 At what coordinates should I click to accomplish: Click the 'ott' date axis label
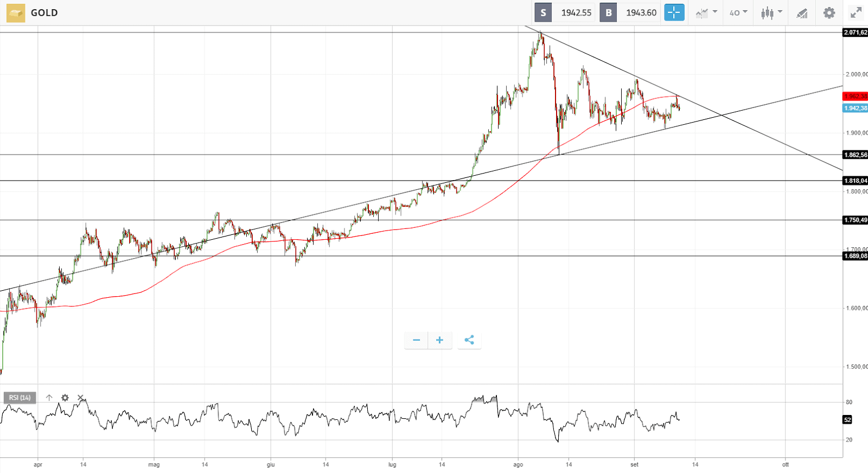786,464
